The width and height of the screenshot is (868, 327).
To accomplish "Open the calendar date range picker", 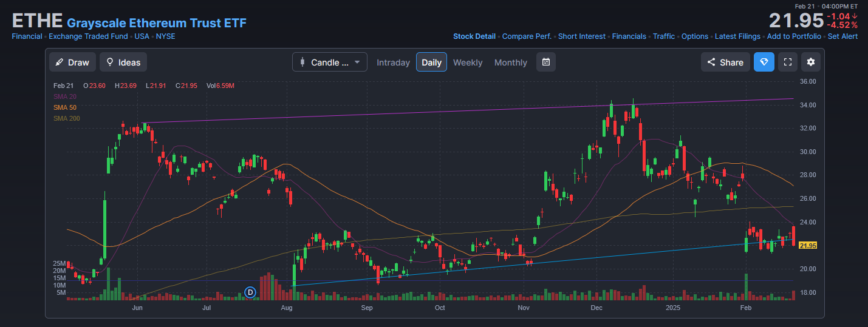I will coord(545,62).
